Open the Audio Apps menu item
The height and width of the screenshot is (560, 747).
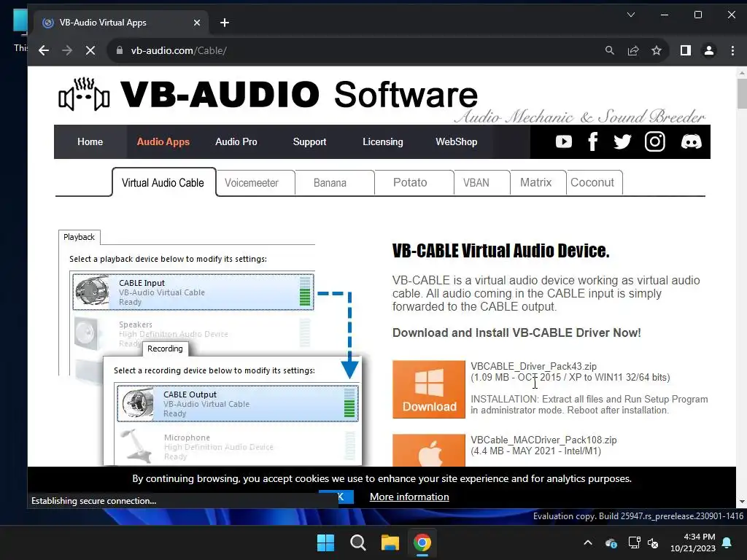[x=163, y=142]
